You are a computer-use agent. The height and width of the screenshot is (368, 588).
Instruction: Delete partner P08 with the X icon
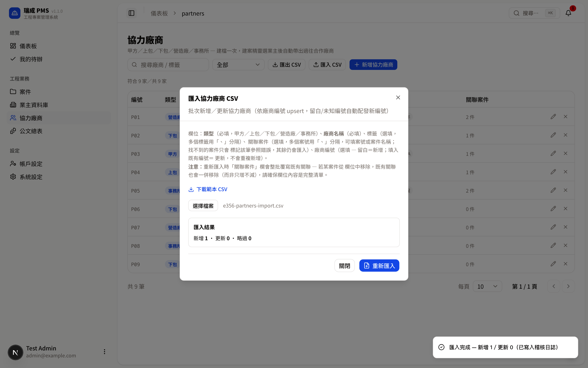[x=565, y=246]
